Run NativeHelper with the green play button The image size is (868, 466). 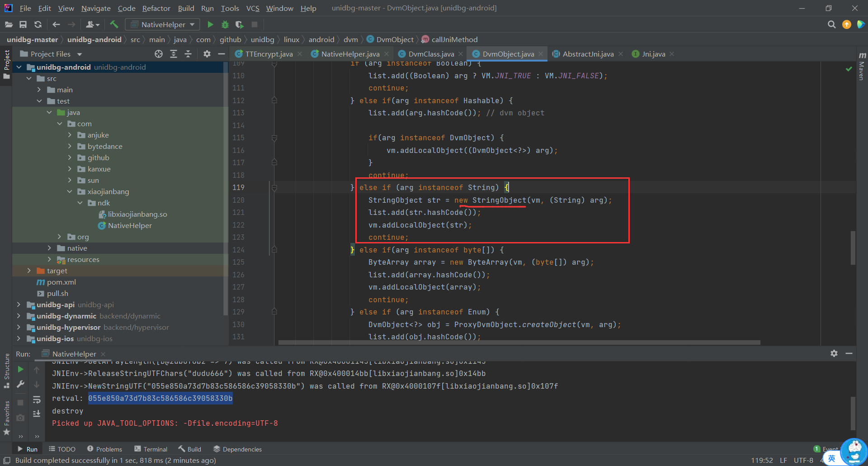click(x=210, y=24)
